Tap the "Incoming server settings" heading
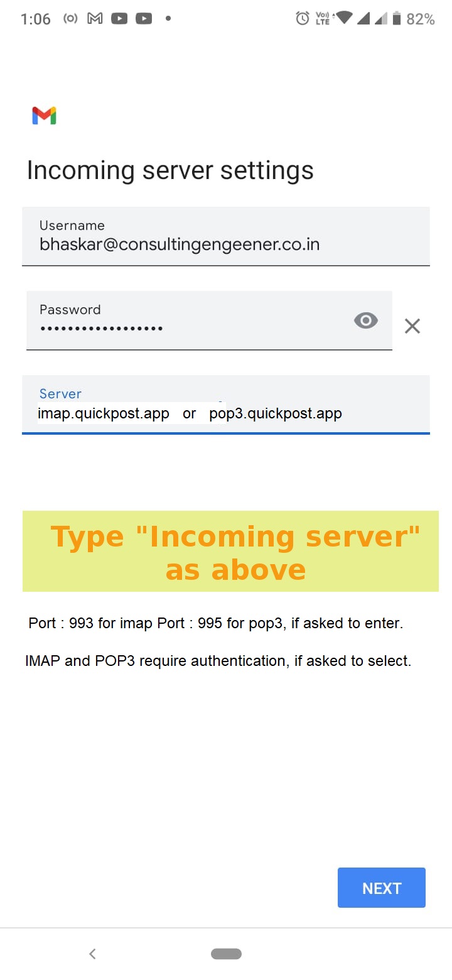The width and height of the screenshot is (452, 980). coord(170,171)
